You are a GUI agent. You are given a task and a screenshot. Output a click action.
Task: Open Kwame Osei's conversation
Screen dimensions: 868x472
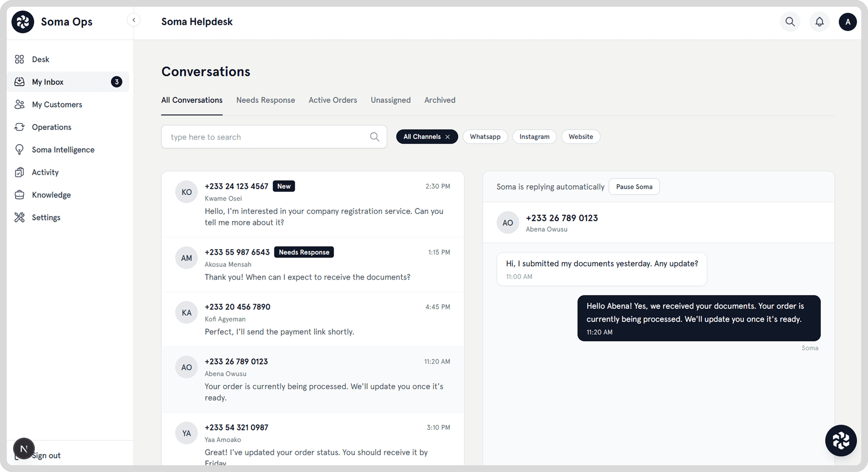(312, 204)
